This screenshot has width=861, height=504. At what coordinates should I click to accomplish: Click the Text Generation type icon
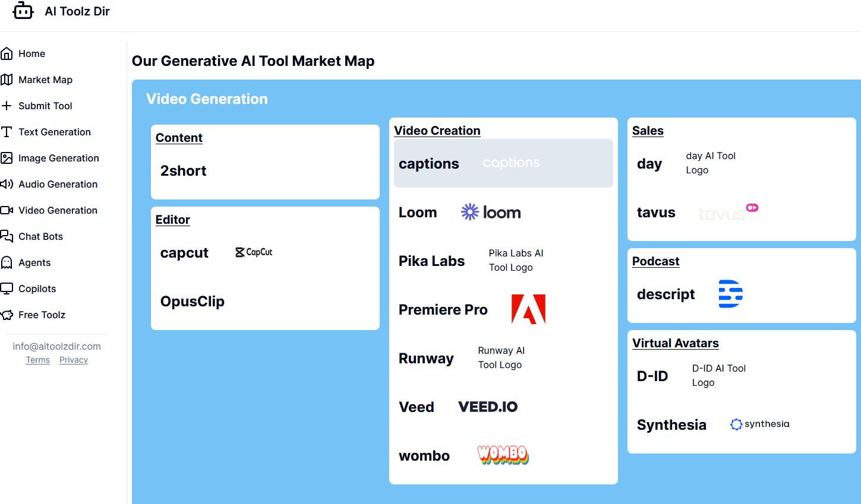[x=7, y=132]
